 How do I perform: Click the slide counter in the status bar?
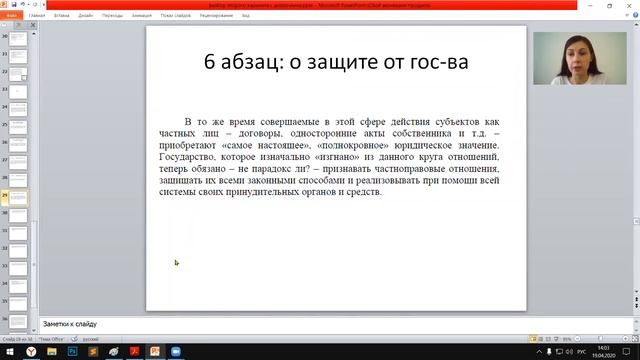tap(17, 339)
